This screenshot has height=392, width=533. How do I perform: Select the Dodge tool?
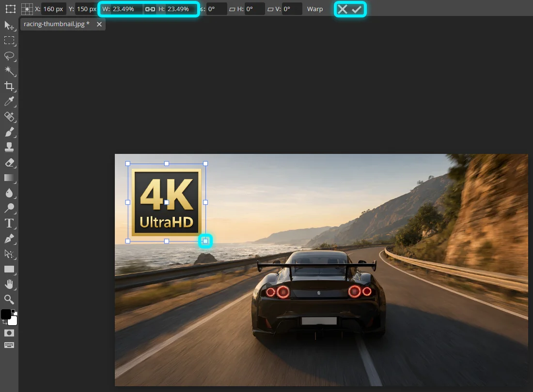pos(9,208)
